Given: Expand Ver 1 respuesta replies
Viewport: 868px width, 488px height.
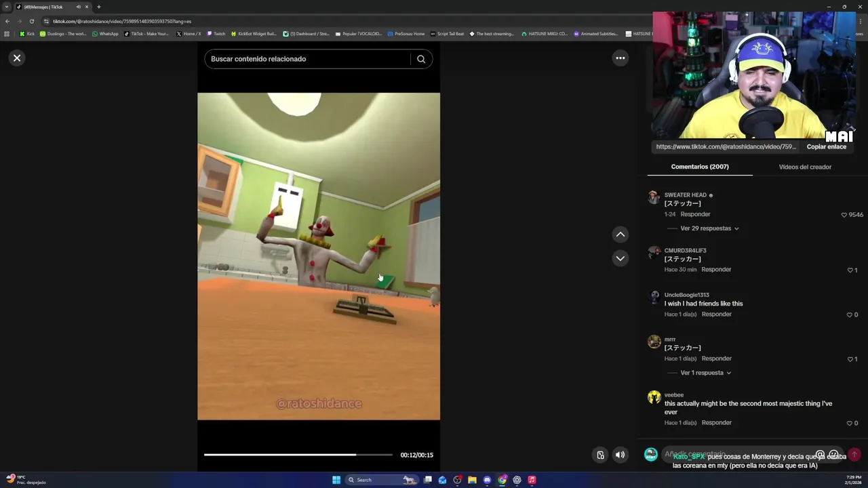Looking at the screenshot, I should click(705, 373).
